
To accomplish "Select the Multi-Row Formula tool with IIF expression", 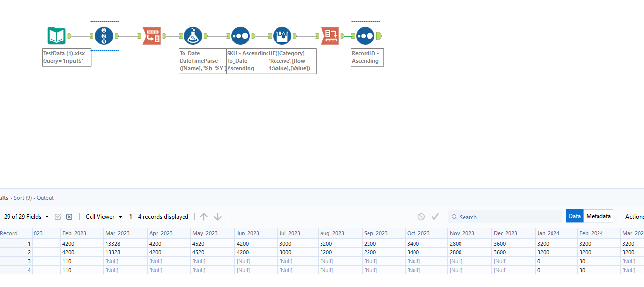I will 281,36.
